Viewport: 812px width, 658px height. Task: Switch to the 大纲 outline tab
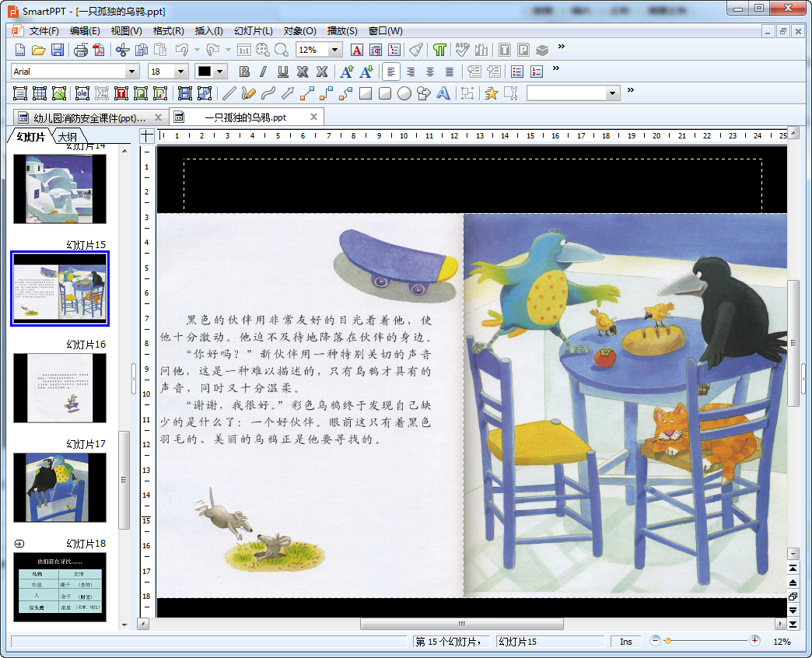tap(68, 137)
